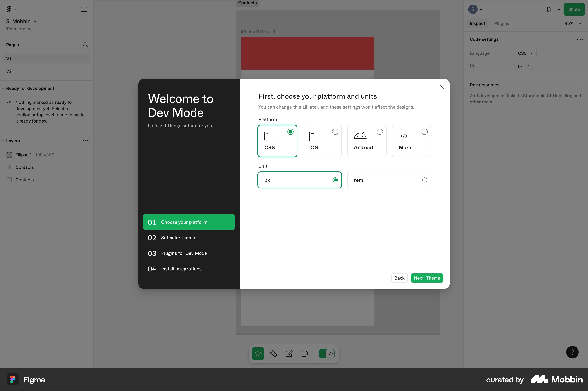588x391 pixels.
Task: Open page V1
Action: click(47, 59)
